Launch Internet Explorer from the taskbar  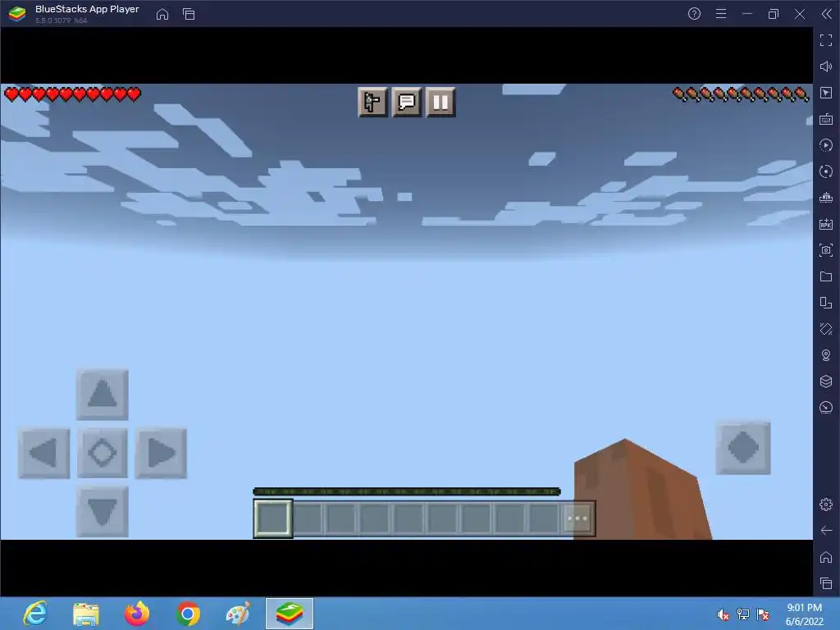pyautogui.click(x=35, y=614)
